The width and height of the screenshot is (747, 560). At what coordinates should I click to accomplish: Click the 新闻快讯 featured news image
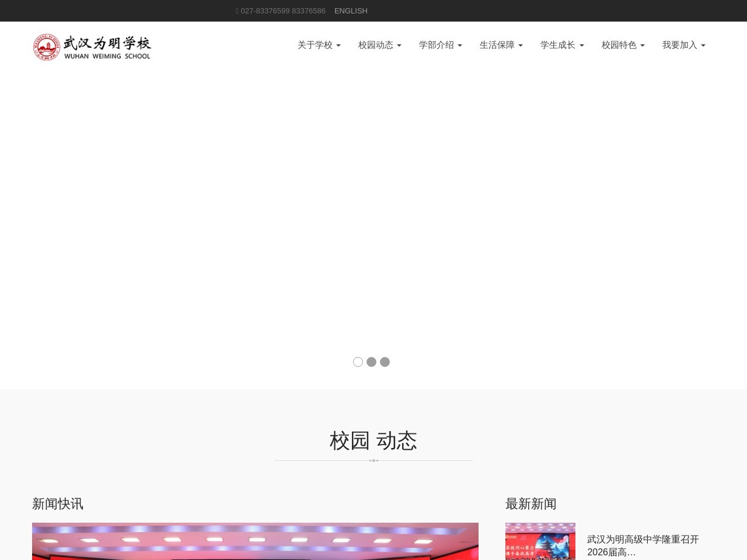(x=255, y=541)
